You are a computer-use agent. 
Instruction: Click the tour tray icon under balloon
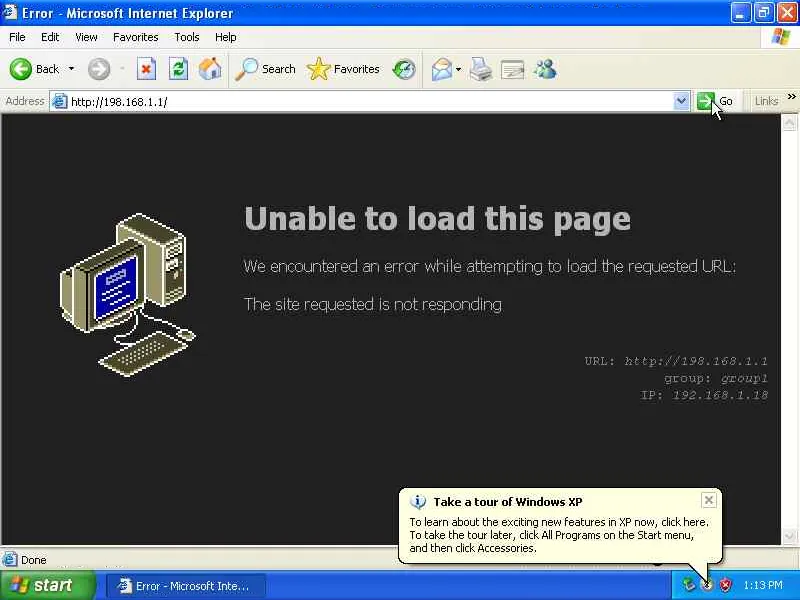click(x=707, y=585)
